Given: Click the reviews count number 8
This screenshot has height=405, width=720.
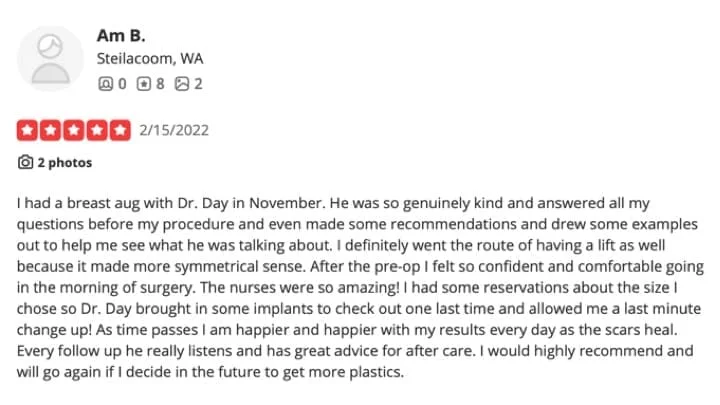Looking at the screenshot, I should pyautogui.click(x=160, y=84).
